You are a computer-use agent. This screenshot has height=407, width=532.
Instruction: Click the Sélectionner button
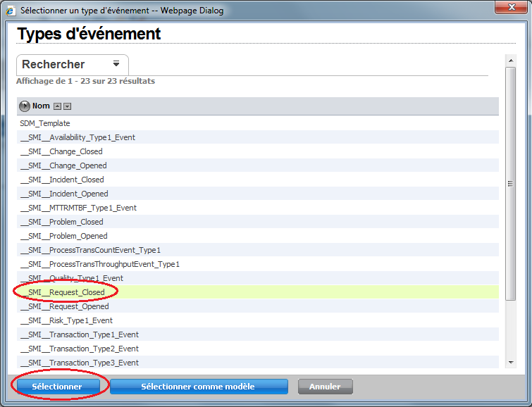pos(58,387)
